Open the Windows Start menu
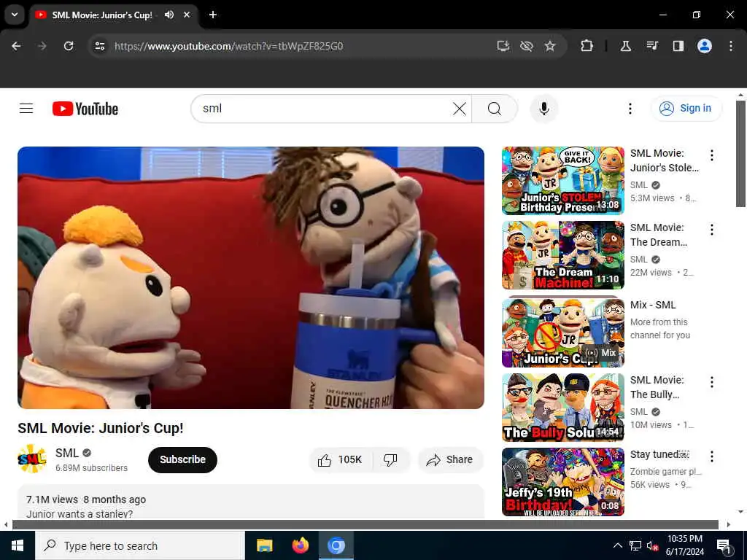747x560 pixels. click(18, 545)
